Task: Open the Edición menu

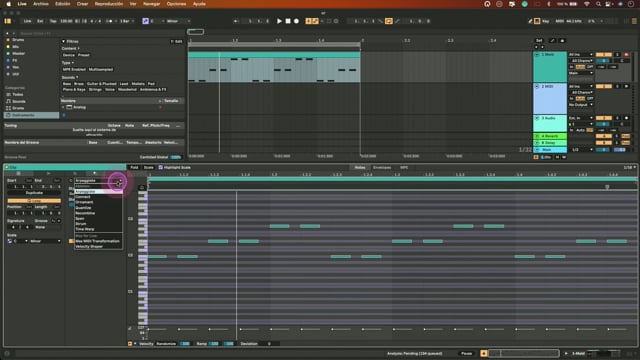Action: click(x=62, y=4)
